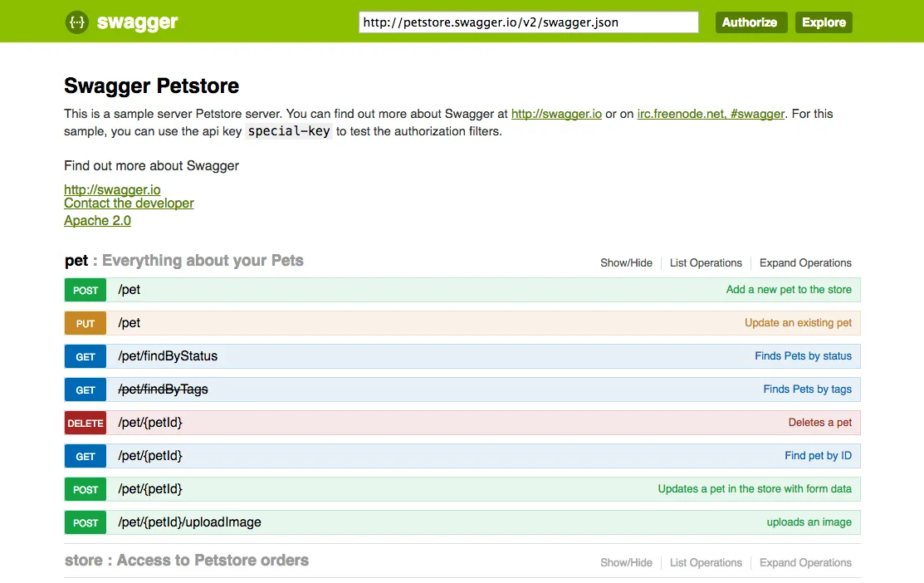Image resolution: width=924 pixels, height=583 pixels.
Task: Expand GET /pet/findByTags via GET badge
Action: [x=86, y=389]
